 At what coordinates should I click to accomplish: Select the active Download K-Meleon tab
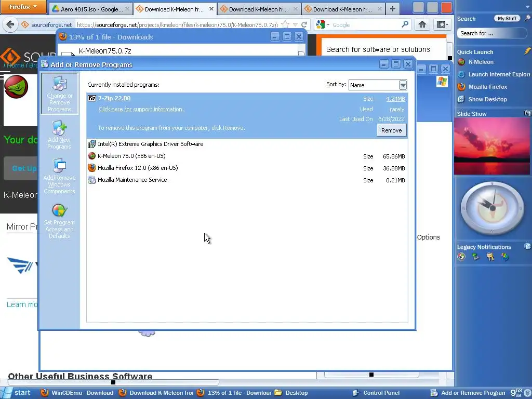[x=175, y=9]
